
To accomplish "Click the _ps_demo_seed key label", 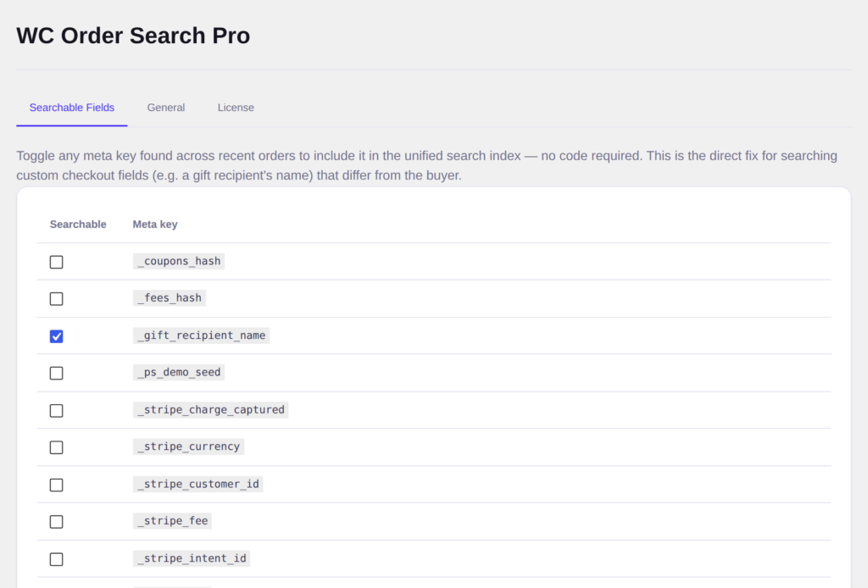I will tap(179, 372).
